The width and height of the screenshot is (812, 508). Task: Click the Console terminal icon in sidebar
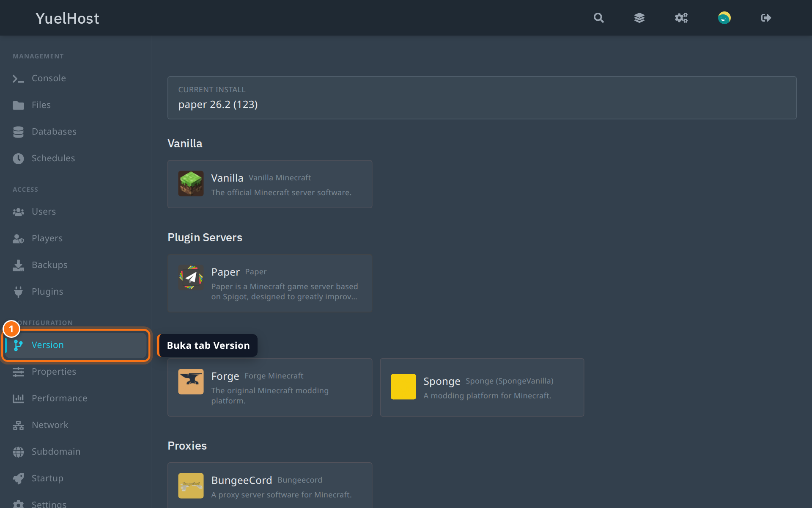click(18, 78)
